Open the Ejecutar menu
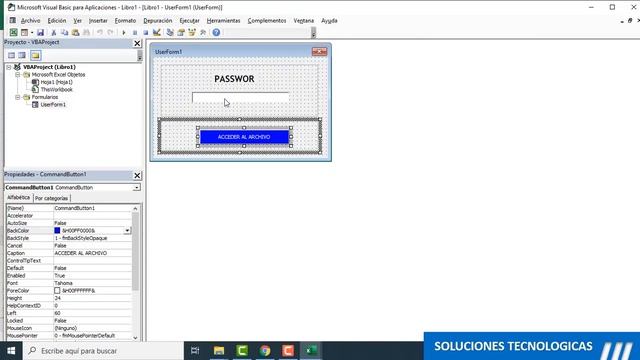640x360 pixels. click(189, 20)
